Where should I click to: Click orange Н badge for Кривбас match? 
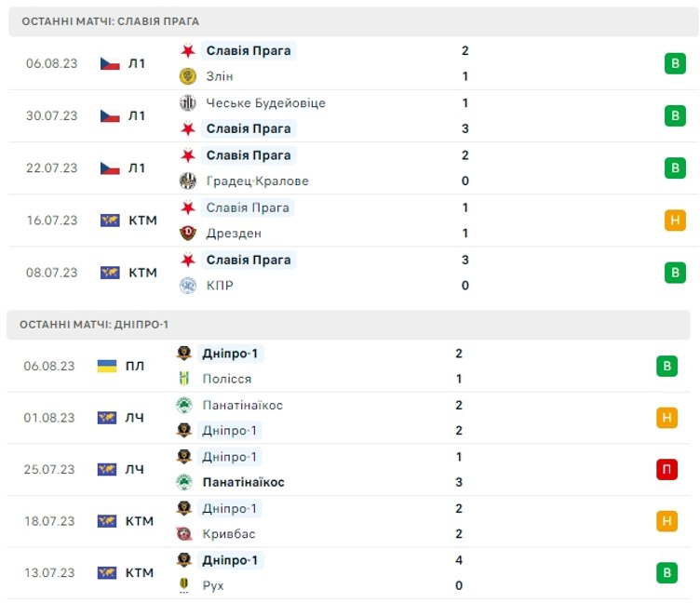click(x=666, y=521)
